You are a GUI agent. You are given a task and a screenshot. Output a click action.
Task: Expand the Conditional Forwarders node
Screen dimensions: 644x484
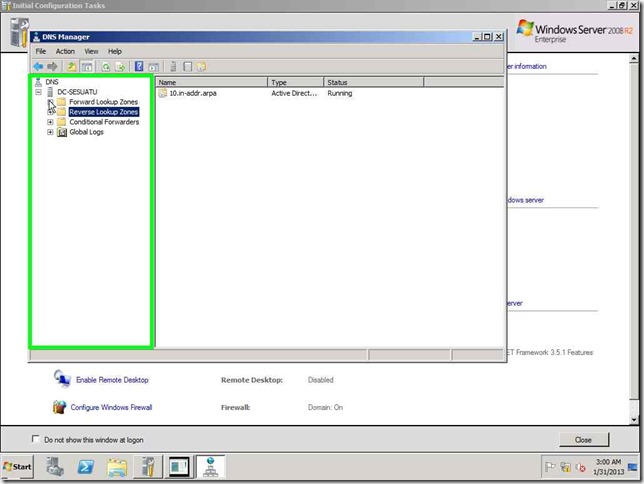click(50, 122)
